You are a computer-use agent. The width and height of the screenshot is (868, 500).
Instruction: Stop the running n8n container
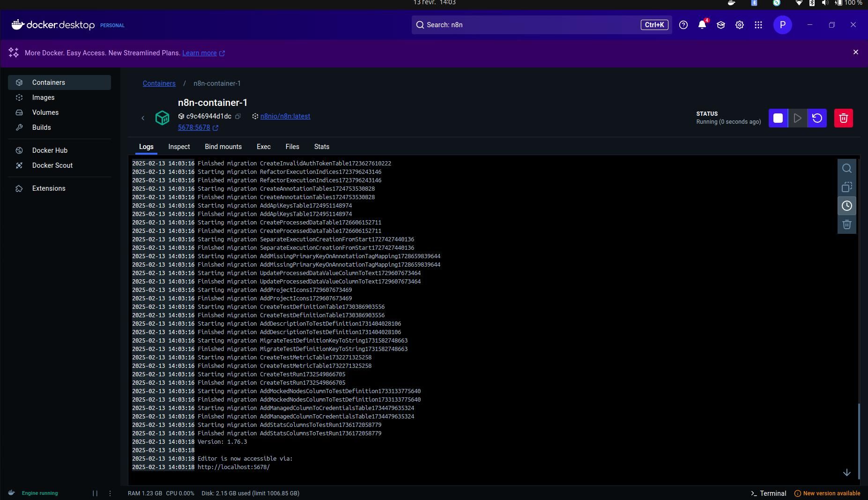tap(779, 118)
